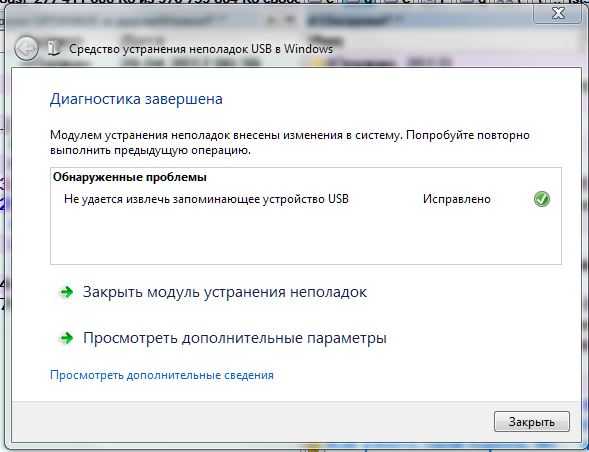Viewport: 589px width, 452px height.
Task: Choose Просмотреть дополнительные параметры option
Action: pyautogui.click(x=235, y=338)
